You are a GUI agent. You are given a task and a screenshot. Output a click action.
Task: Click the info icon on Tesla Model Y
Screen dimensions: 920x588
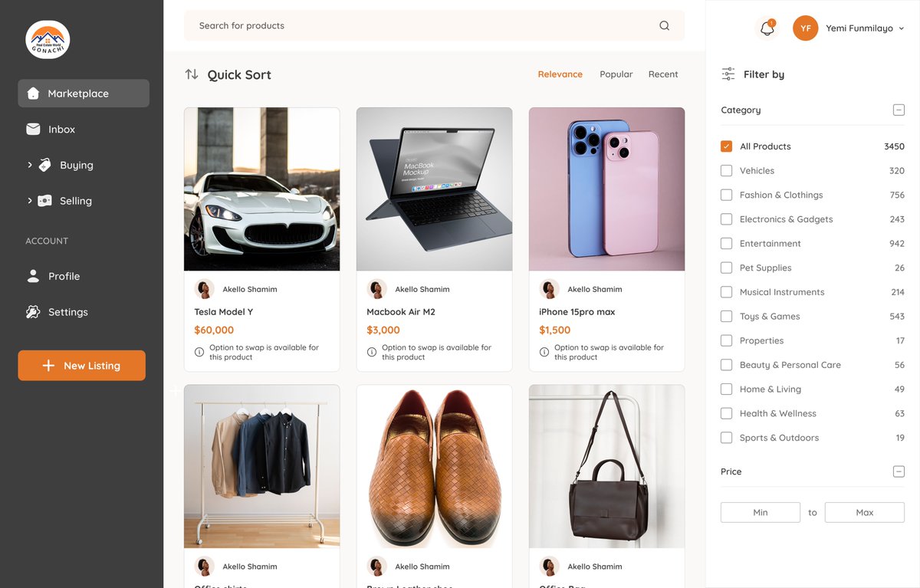[199, 352]
